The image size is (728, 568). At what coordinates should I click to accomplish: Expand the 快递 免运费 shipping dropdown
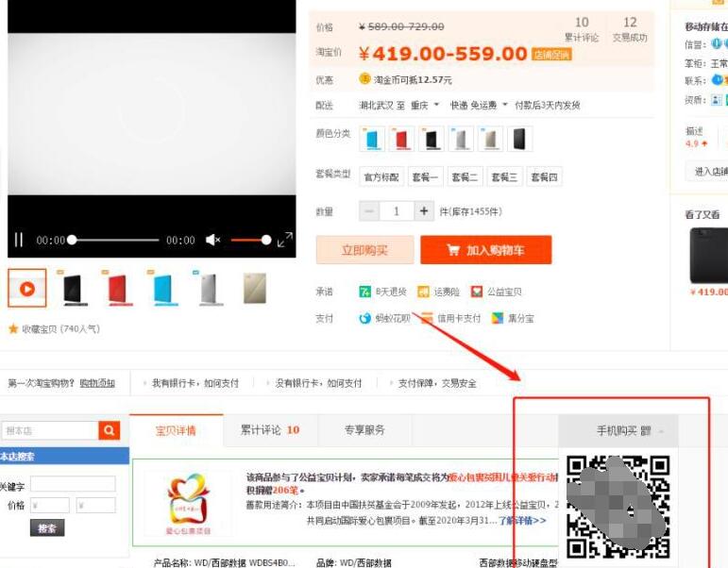(479, 105)
